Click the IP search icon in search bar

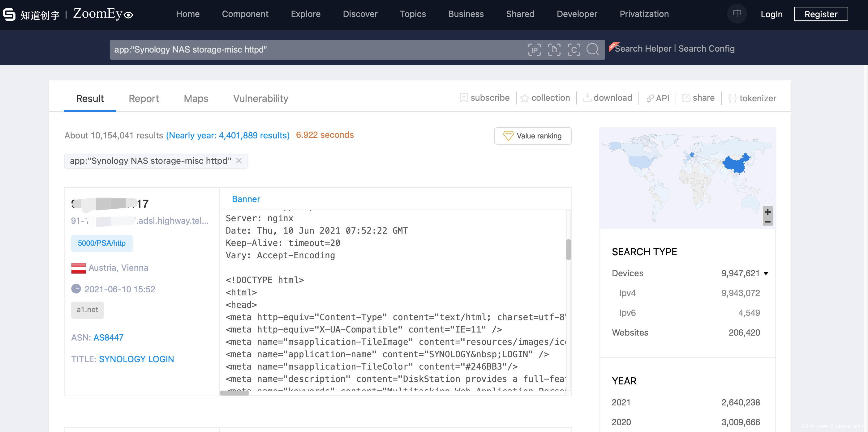(x=534, y=49)
